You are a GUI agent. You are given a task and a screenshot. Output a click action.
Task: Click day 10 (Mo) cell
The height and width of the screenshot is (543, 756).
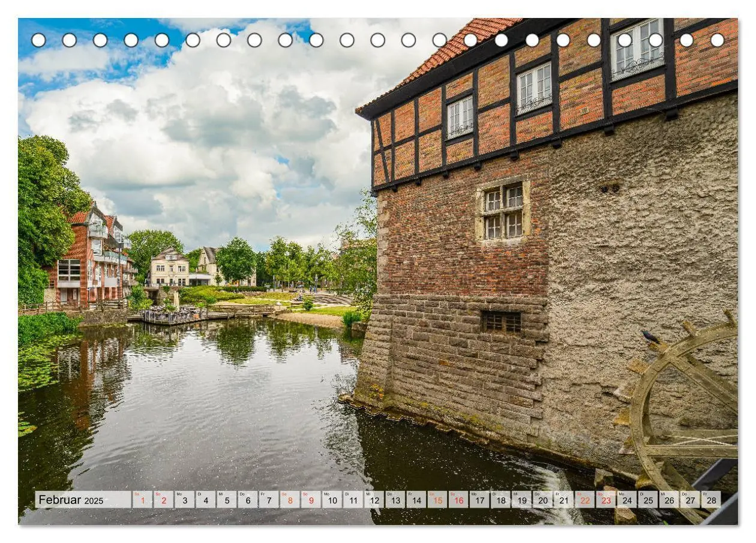332,499
